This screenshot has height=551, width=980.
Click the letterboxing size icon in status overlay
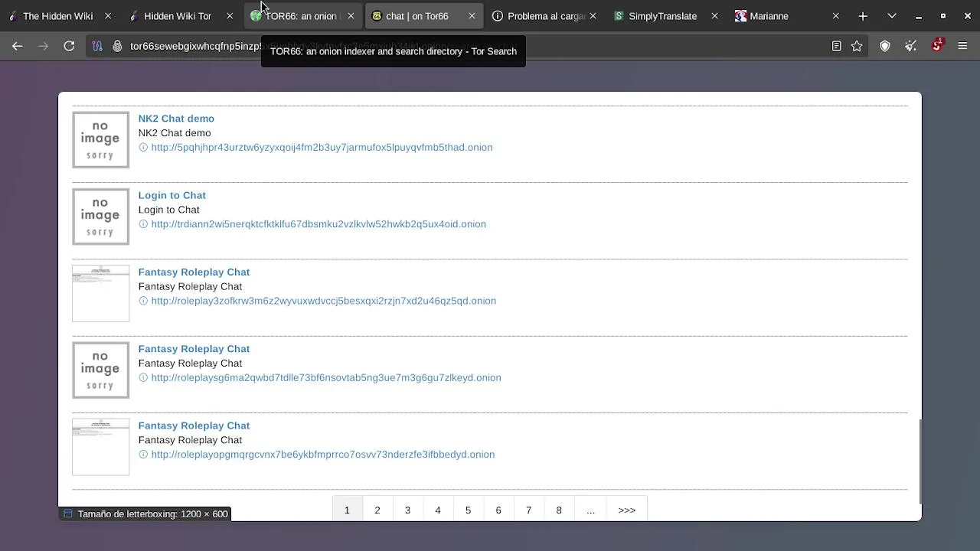pos(68,514)
